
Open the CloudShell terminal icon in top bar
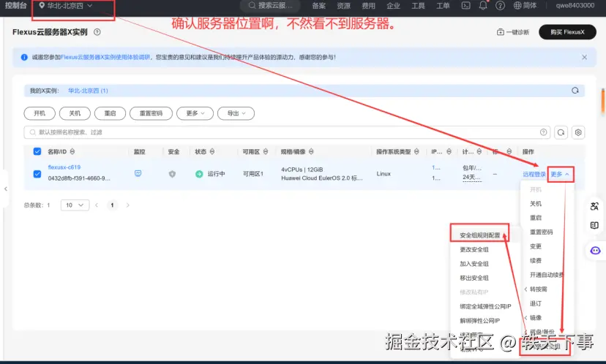[x=466, y=5]
